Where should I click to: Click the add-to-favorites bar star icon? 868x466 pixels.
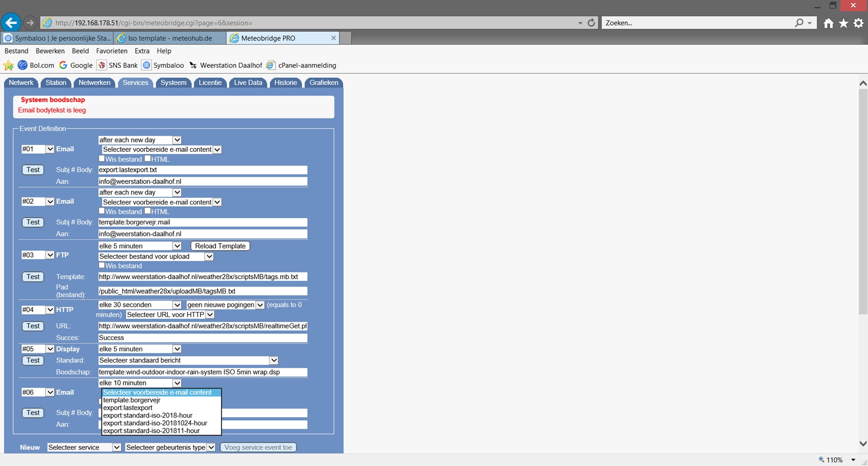click(x=9, y=65)
